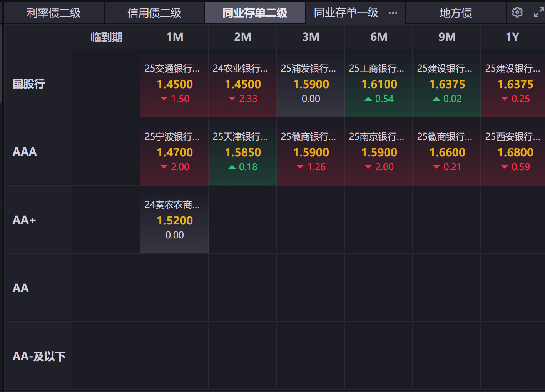
Task: Open the 同业存单一级 tab
Action: point(346,13)
